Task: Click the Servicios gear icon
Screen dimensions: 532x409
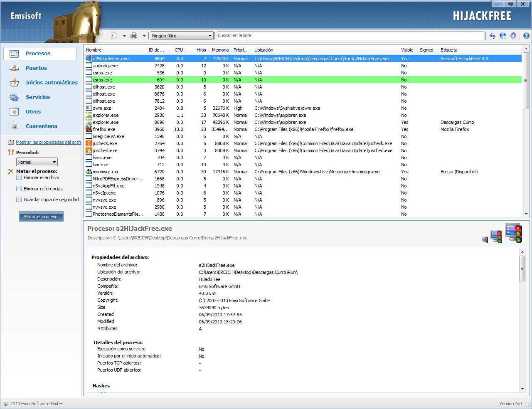Action: point(14,97)
